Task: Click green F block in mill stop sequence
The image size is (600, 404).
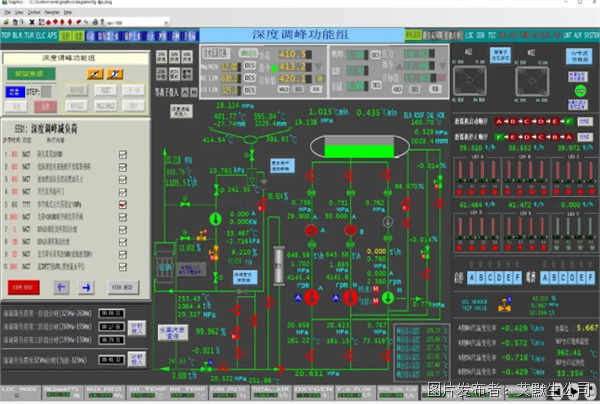Action: (498, 137)
